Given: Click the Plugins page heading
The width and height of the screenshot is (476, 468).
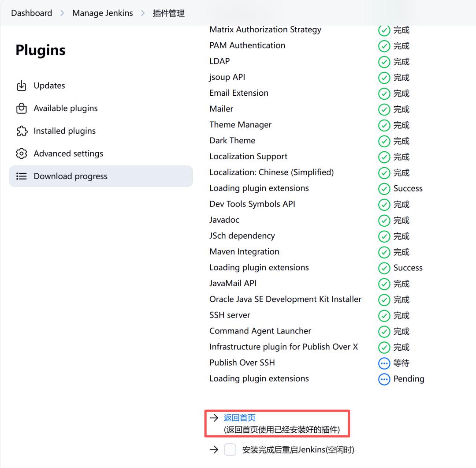Looking at the screenshot, I should (x=40, y=50).
